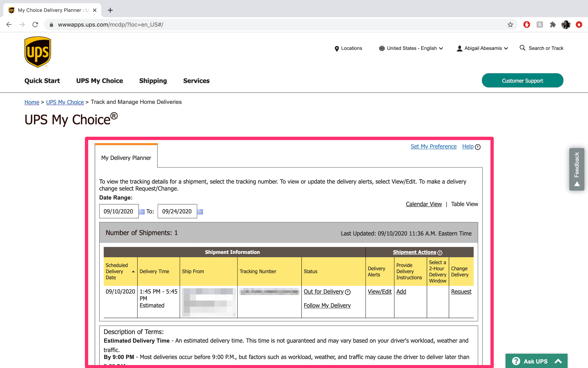Open the start date calendar picker icon
Viewport: 588px width, 368px height.
click(x=142, y=212)
